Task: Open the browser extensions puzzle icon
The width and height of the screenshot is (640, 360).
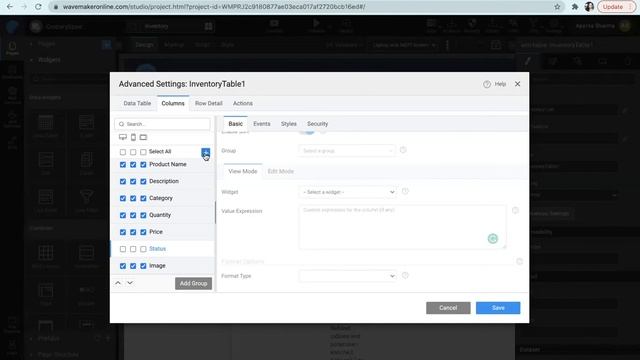Action: coord(575,7)
